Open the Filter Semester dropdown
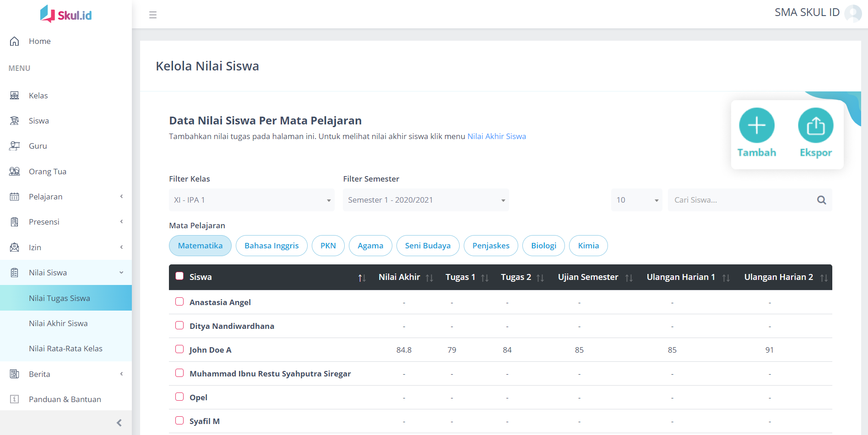This screenshot has width=868, height=435. click(425, 200)
